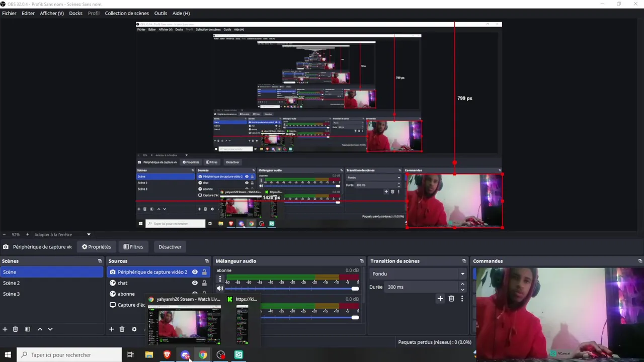Undock the Transition de scènes panel
This screenshot has height=362, width=644.
click(464, 261)
